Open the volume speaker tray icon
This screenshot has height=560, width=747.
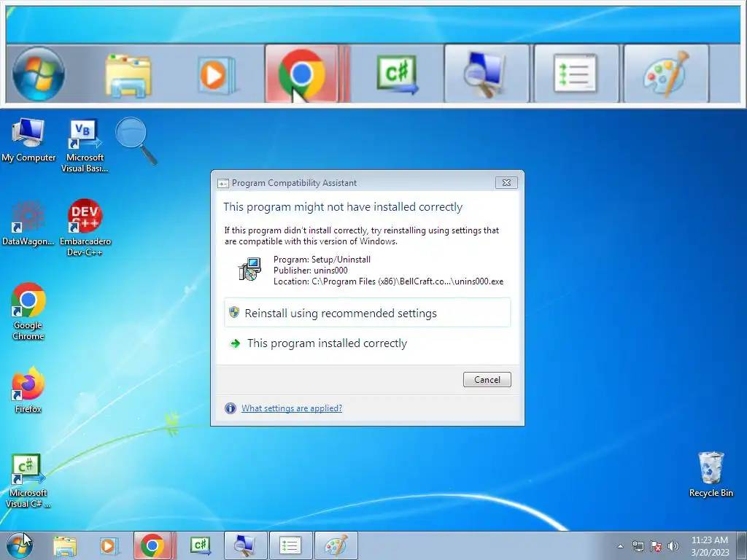tap(673, 546)
